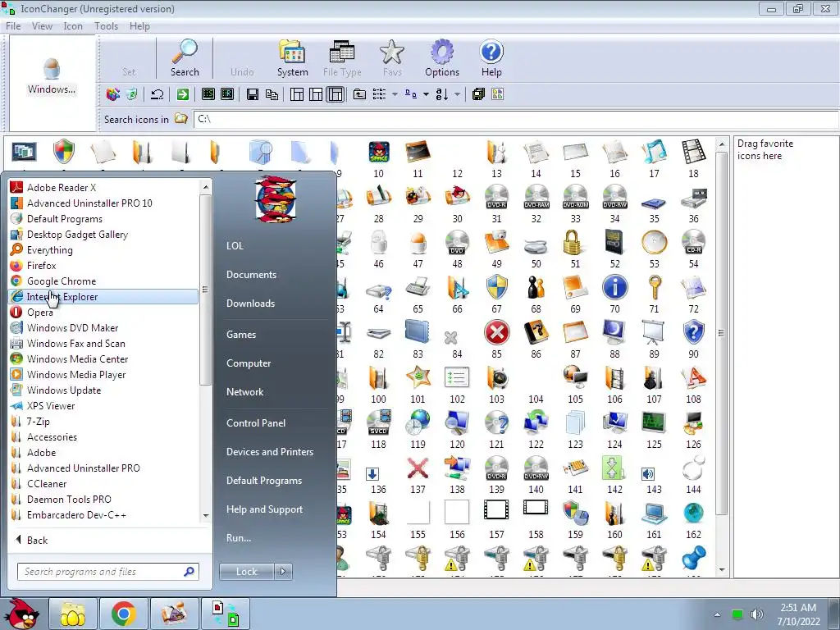The width and height of the screenshot is (840, 630).
Task: Select star icon number 101
Action: pos(418,377)
